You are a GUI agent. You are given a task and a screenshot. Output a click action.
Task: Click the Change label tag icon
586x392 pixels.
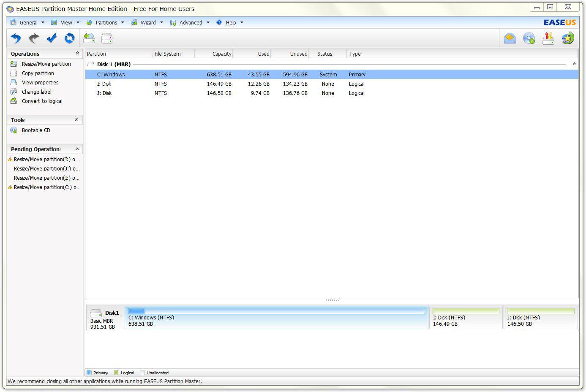pyautogui.click(x=14, y=92)
